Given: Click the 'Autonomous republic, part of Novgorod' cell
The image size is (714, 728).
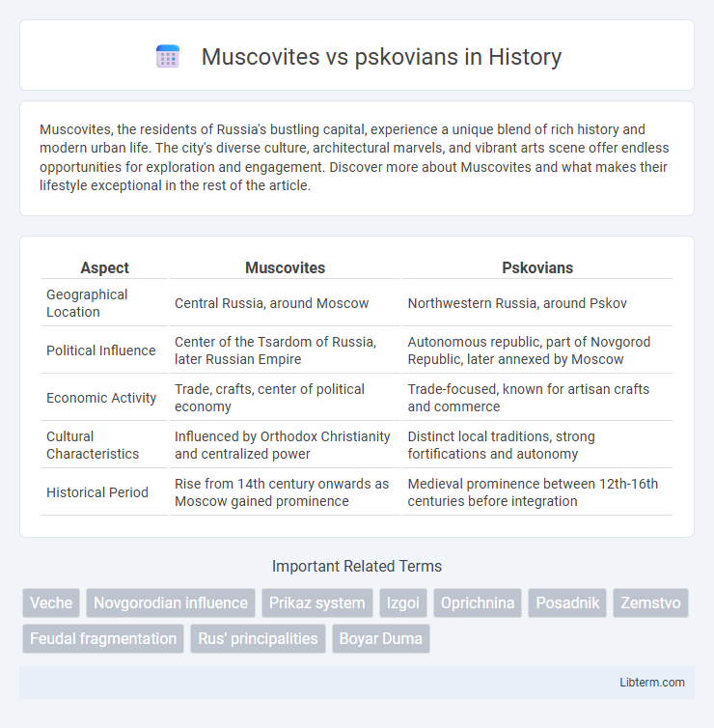Looking at the screenshot, I should coord(537,350).
